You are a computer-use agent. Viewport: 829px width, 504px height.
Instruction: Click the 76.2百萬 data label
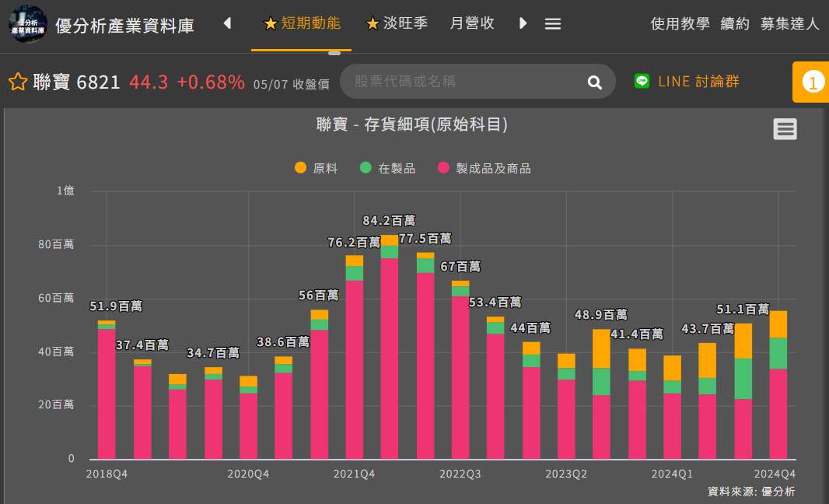354,243
